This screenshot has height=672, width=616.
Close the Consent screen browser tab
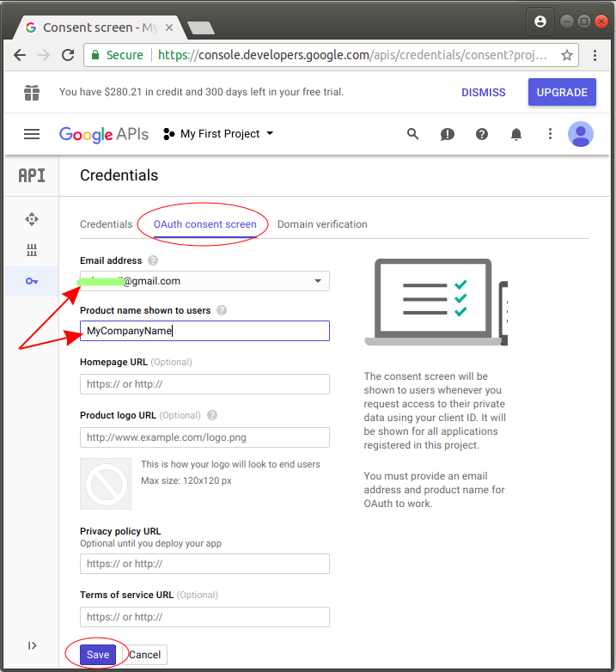coord(169,27)
